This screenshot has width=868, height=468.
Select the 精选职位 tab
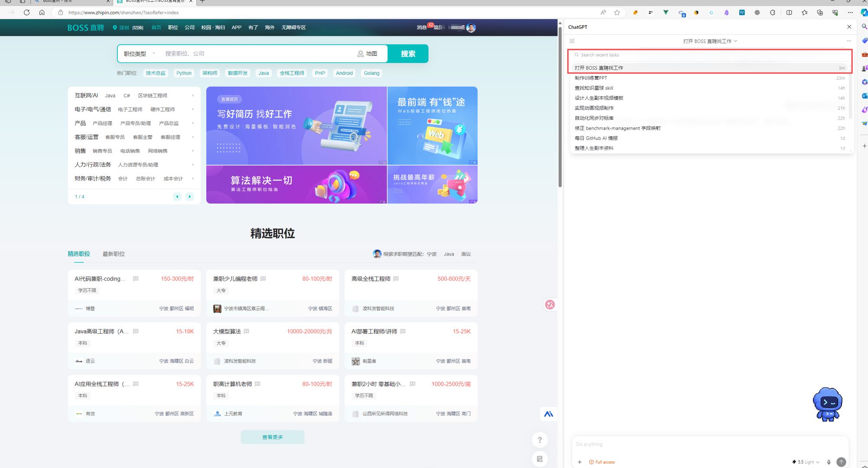point(79,254)
